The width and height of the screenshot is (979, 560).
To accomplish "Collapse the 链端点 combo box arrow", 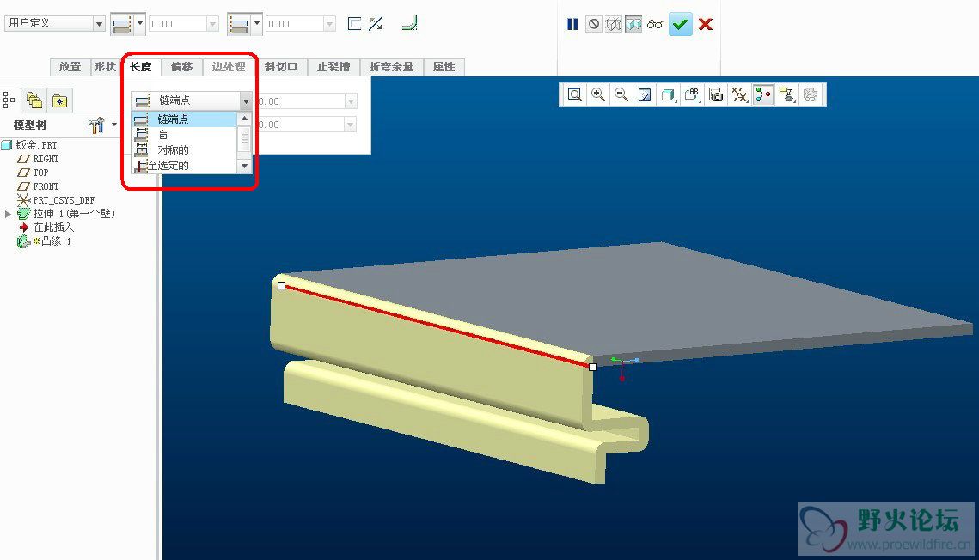I will (245, 100).
